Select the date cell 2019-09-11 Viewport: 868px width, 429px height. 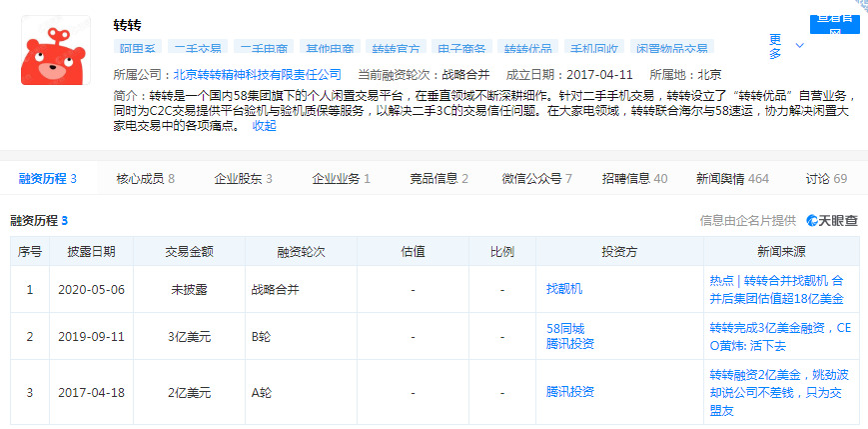[91, 337]
